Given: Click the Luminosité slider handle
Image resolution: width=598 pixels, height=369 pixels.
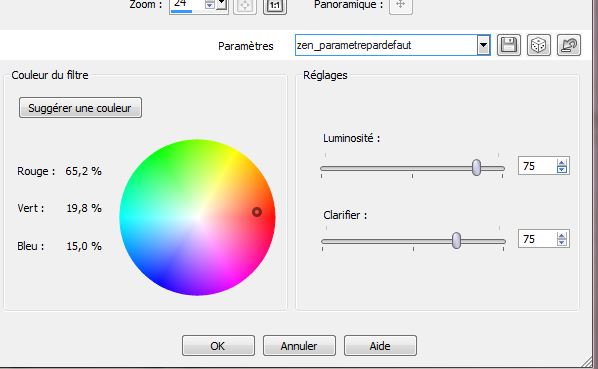Looking at the screenshot, I should pos(476,167).
